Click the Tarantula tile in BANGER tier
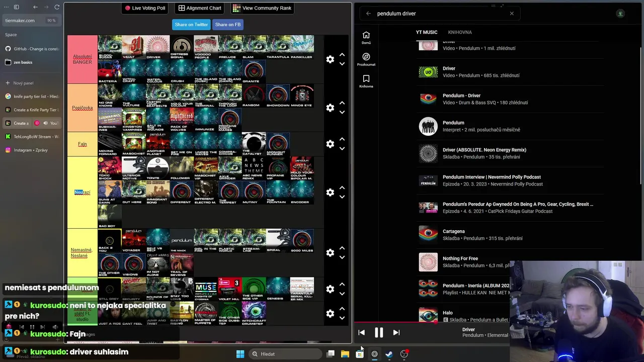Viewport: 644px width, 362px height. pos(278,47)
